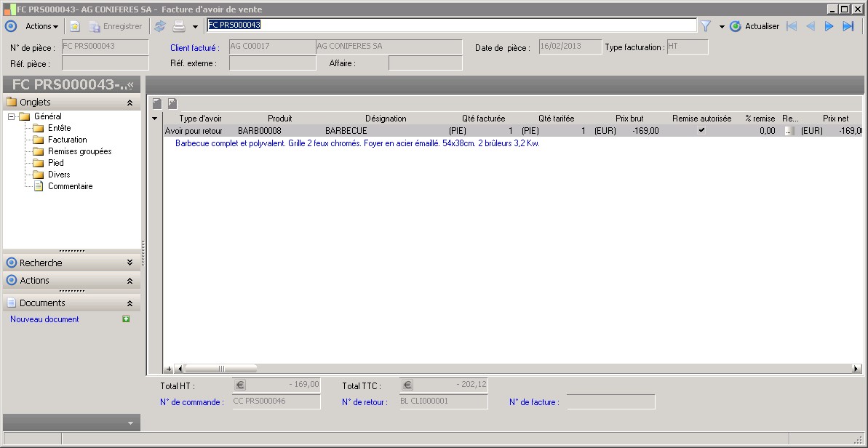This screenshot has height=448, width=868.
Task: Collapse the Onglets section
Action: pos(130,103)
